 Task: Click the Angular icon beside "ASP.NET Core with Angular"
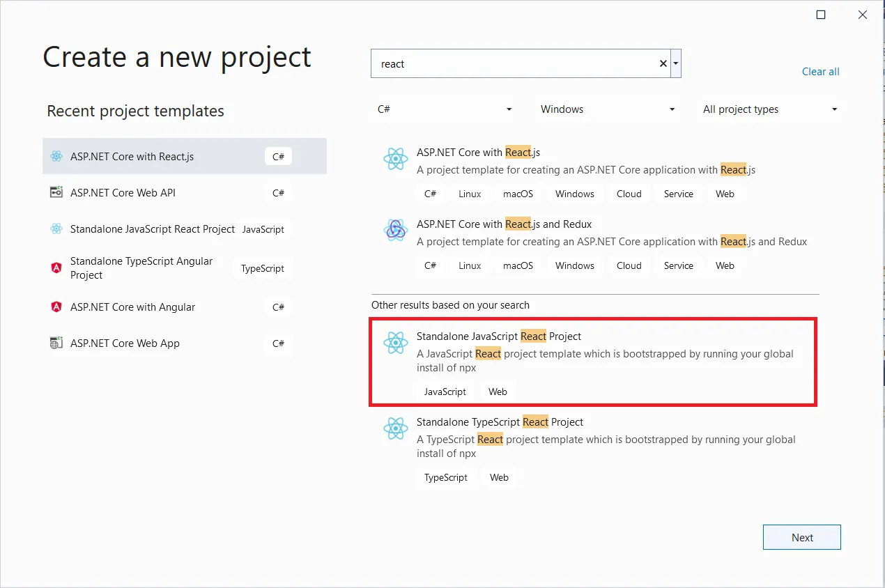click(56, 307)
